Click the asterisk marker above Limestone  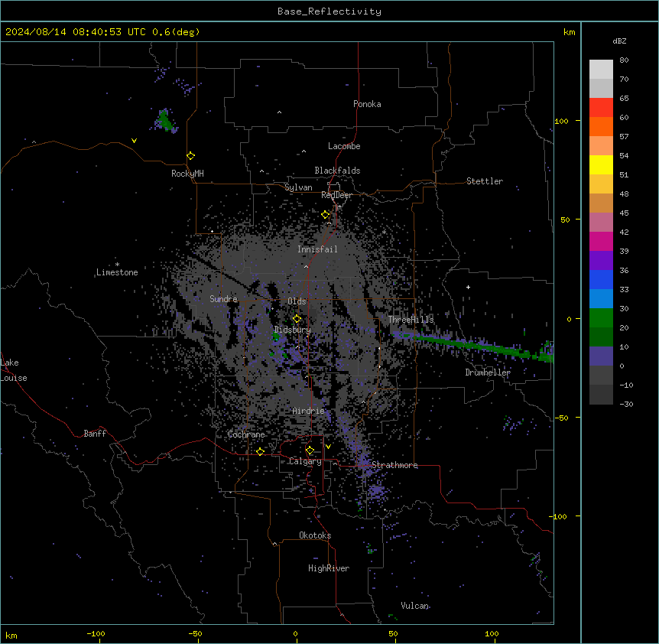[117, 265]
